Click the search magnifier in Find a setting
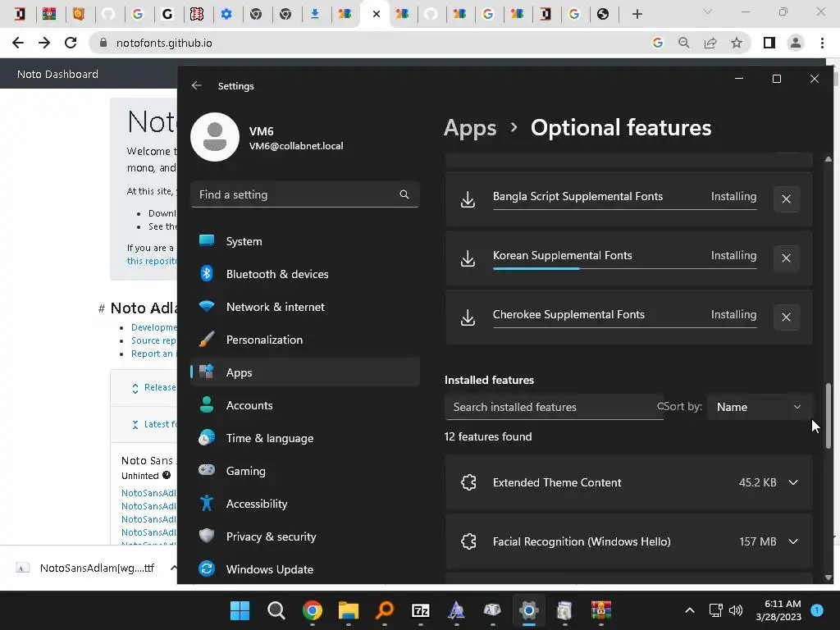Image resolution: width=840 pixels, height=630 pixels. (x=404, y=194)
